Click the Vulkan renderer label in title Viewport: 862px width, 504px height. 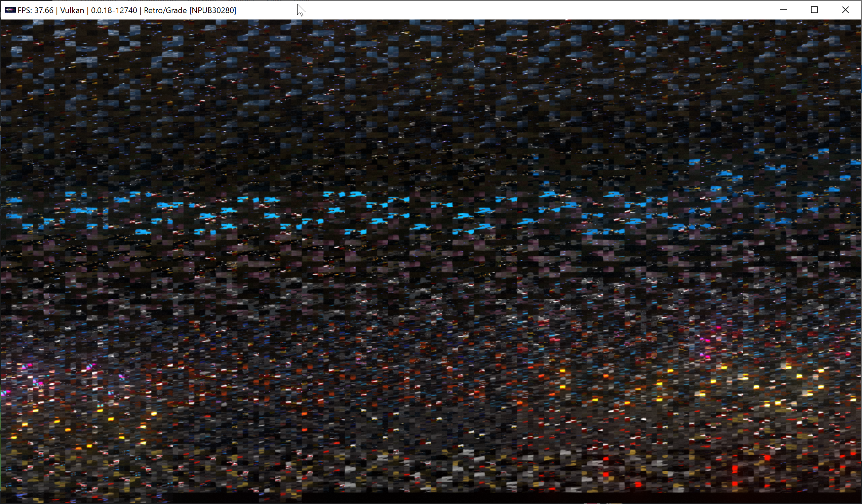point(72,10)
